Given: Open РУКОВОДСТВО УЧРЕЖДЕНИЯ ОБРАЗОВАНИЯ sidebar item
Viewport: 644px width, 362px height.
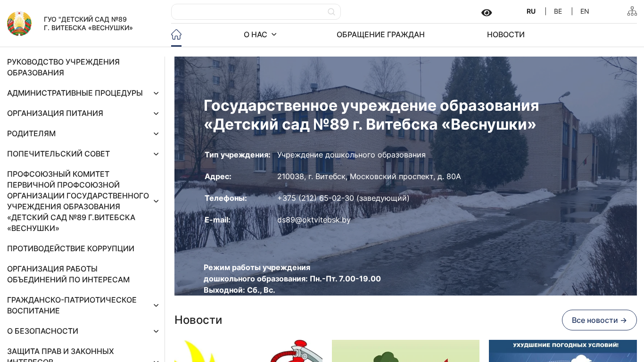Looking at the screenshot, I should (x=63, y=67).
